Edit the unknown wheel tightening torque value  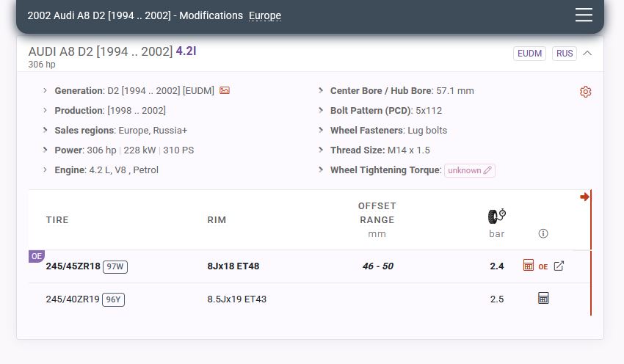pos(470,170)
